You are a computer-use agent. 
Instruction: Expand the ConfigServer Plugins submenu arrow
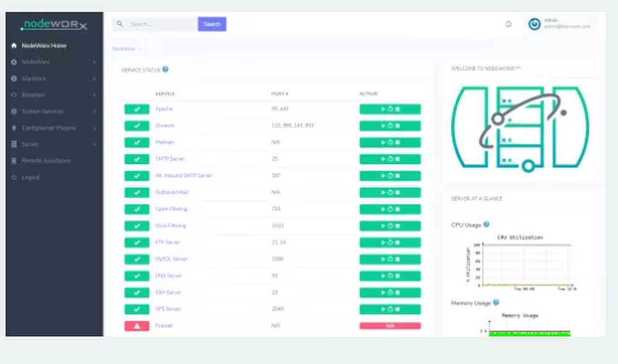pyautogui.click(x=95, y=128)
